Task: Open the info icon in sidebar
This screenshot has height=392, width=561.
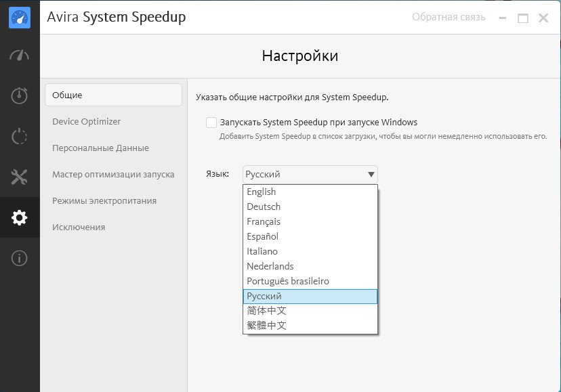Action: point(20,258)
